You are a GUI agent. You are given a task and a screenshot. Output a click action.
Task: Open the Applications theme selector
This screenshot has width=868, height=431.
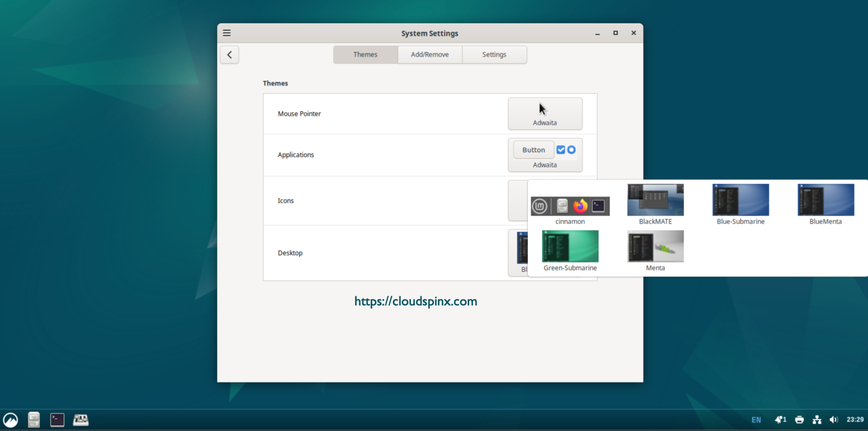point(545,155)
